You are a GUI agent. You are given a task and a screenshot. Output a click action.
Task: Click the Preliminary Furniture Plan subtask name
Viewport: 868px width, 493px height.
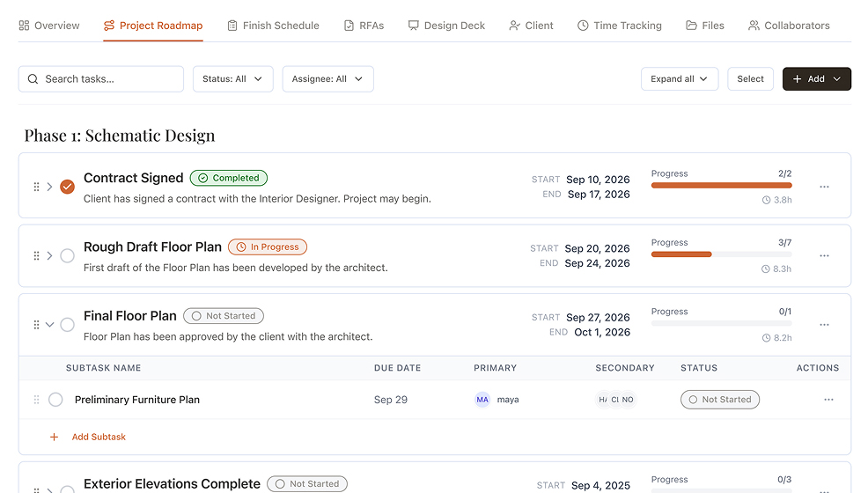137,400
